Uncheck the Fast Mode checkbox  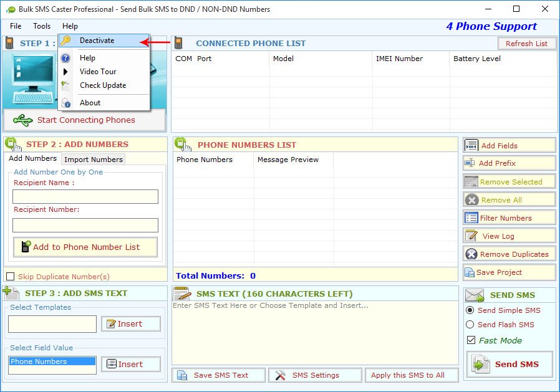point(471,340)
